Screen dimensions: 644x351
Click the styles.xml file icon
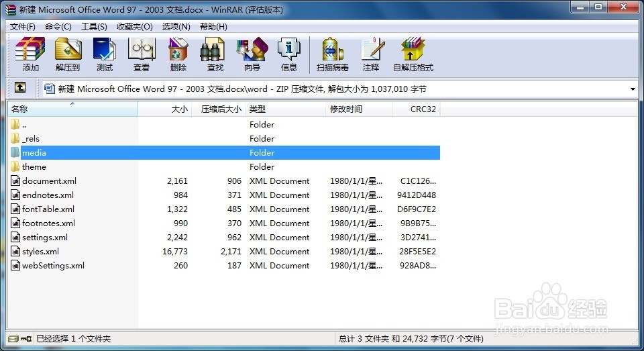[15, 252]
